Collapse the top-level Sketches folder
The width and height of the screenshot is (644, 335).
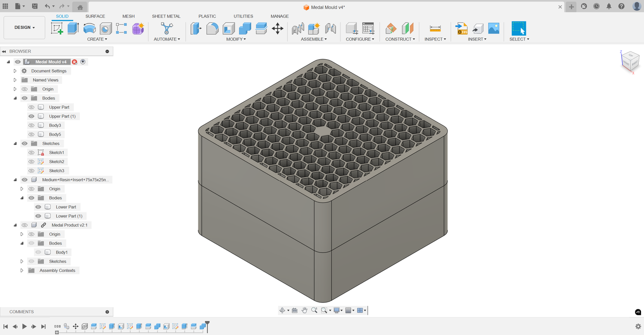click(15, 143)
